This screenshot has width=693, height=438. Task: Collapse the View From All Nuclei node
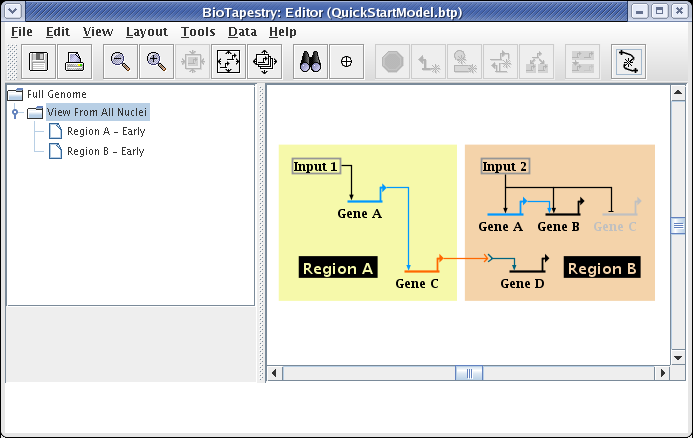(15, 113)
